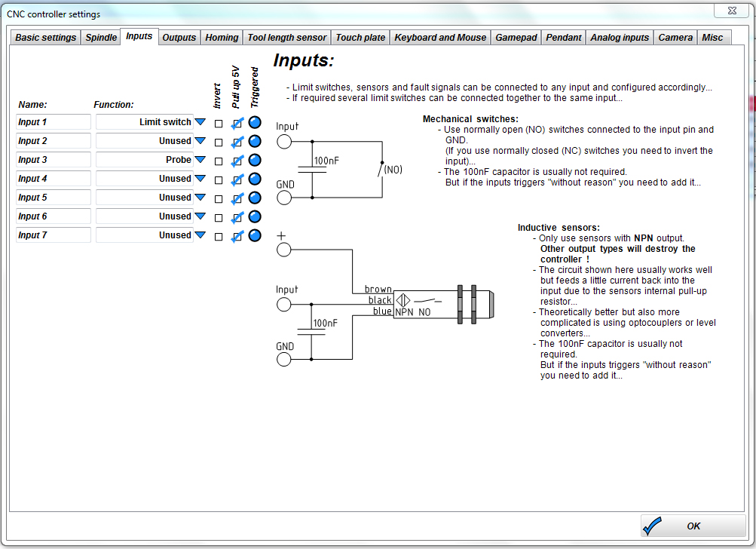Click the blue checkmark icon on OK

click(x=653, y=526)
